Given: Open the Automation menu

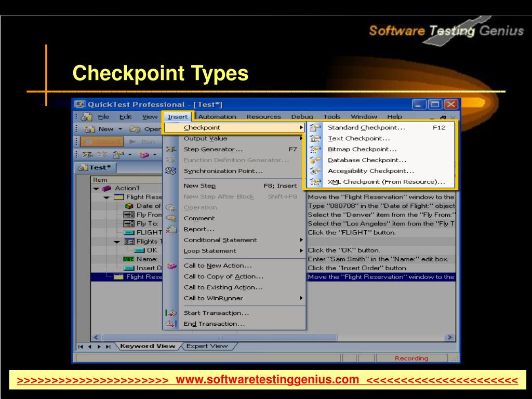Looking at the screenshot, I should [217, 117].
